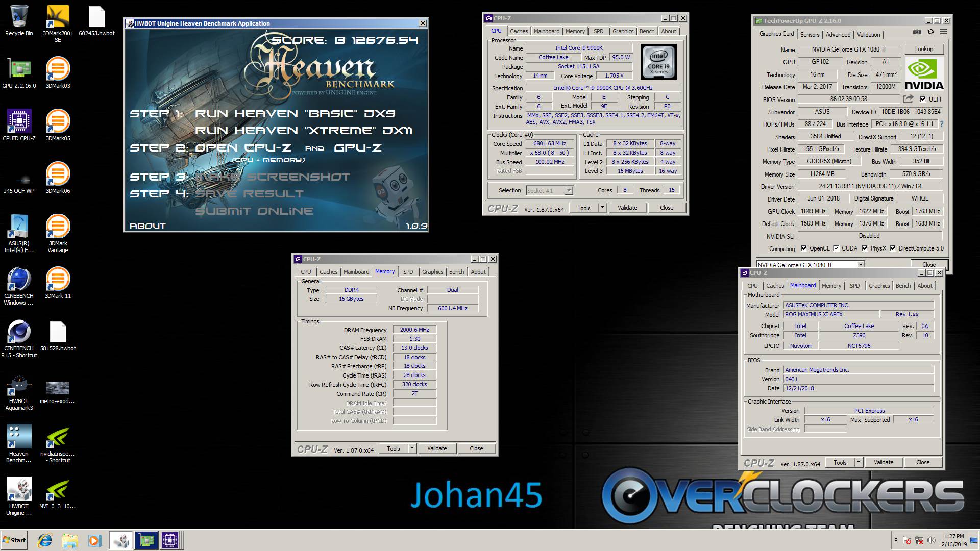Click About in HWBOT Heaven window
The width and height of the screenshot is (980, 551).
pyautogui.click(x=148, y=226)
